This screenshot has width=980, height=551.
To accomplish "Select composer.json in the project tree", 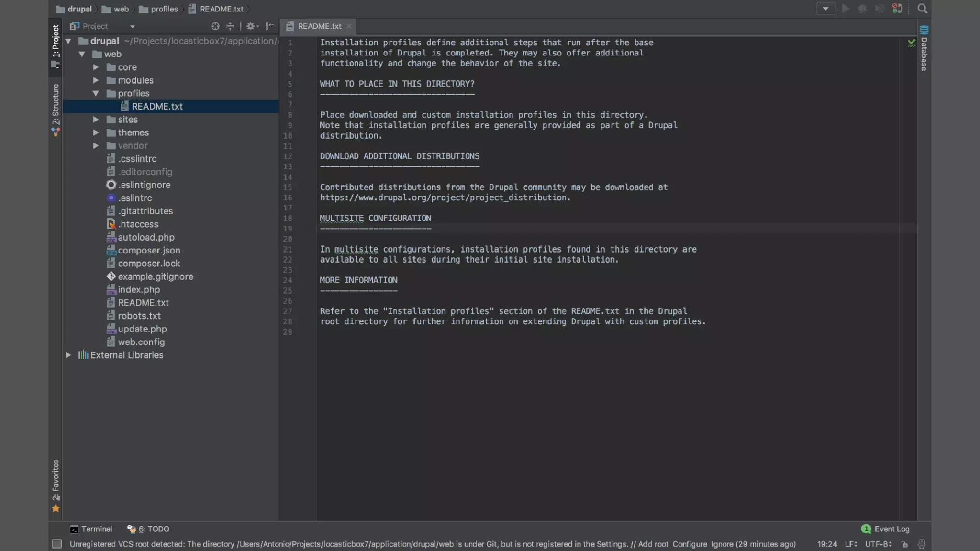I will [149, 250].
